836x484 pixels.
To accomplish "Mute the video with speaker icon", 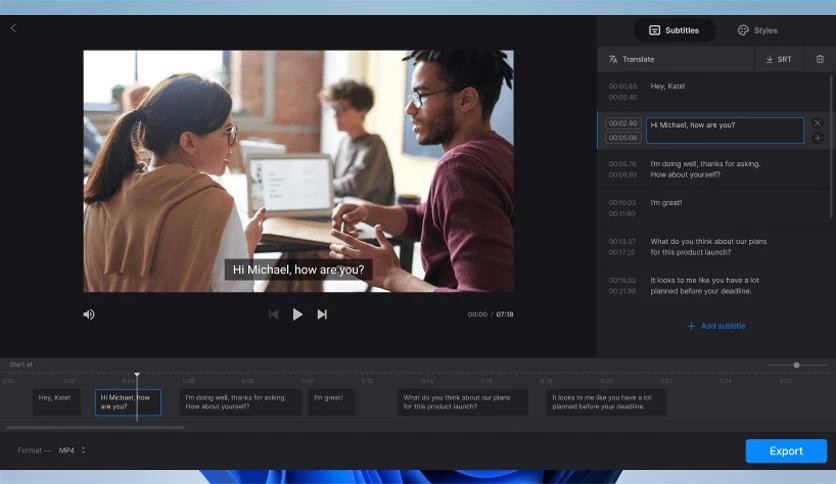I will (x=89, y=314).
